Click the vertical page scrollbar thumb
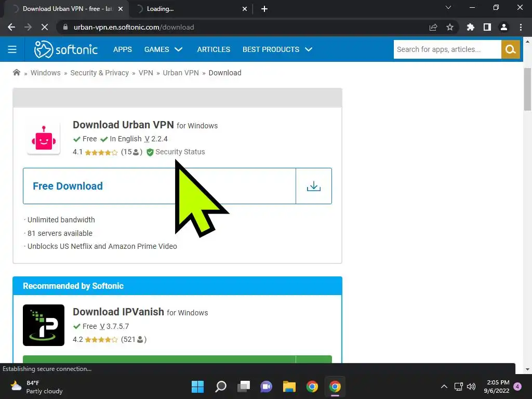This screenshot has height=399, width=532. pyautogui.click(x=527, y=89)
